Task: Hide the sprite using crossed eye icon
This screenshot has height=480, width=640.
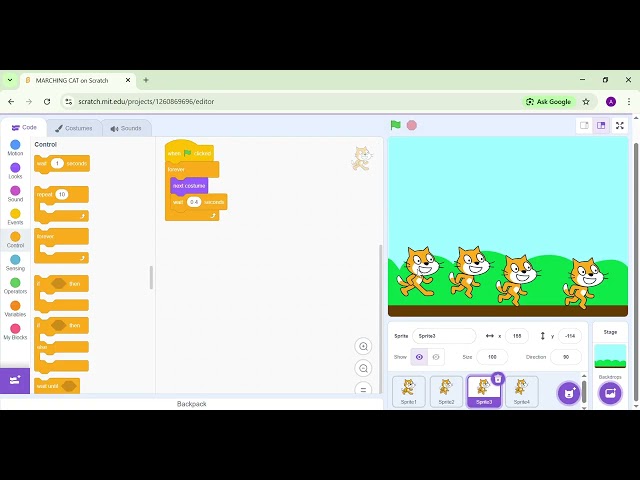Action: [x=436, y=357]
